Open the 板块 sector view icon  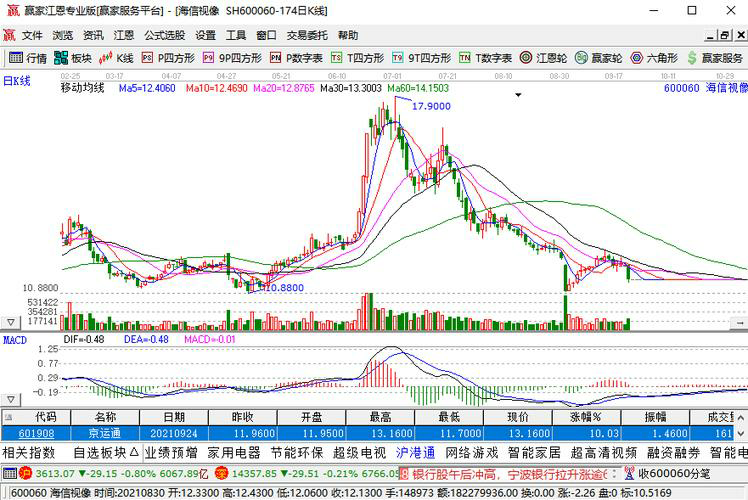pyautogui.click(x=73, y=58)
